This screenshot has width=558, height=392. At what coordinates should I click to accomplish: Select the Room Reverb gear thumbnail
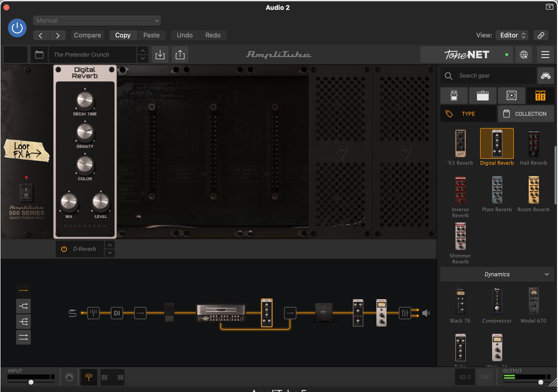coord(533,190)
